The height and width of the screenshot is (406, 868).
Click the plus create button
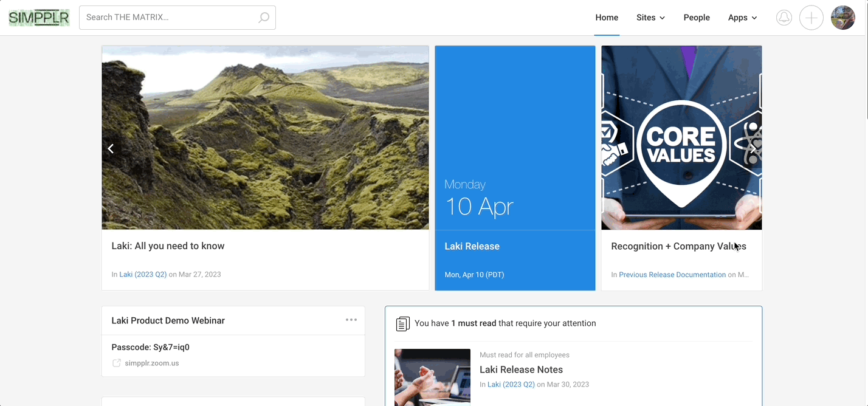[x=811, y=18]
